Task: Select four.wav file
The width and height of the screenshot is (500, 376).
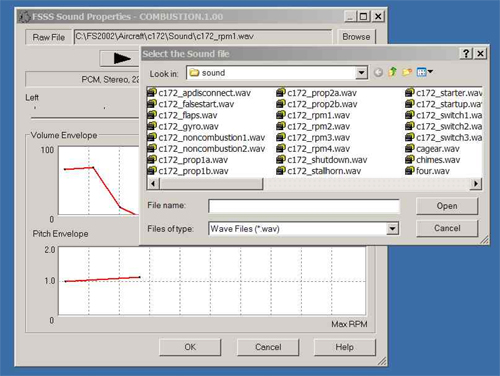Action: click(428, 171)
